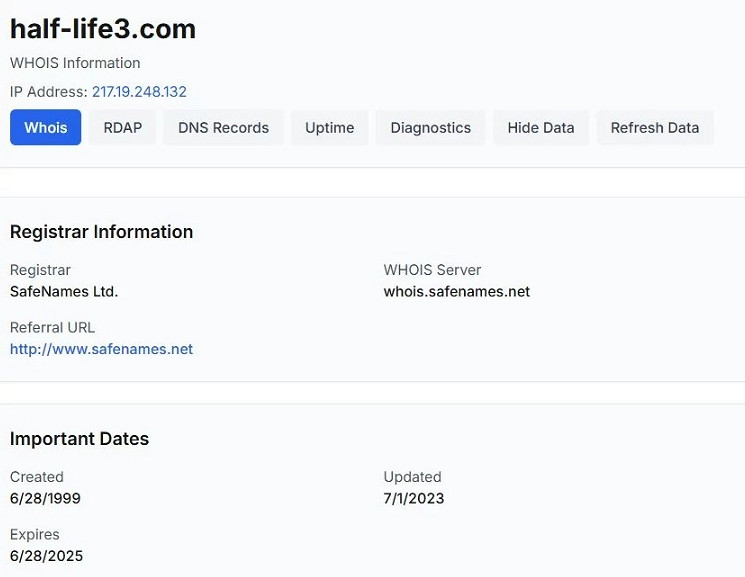Open the Diagnostics tab

click(430, 128)
